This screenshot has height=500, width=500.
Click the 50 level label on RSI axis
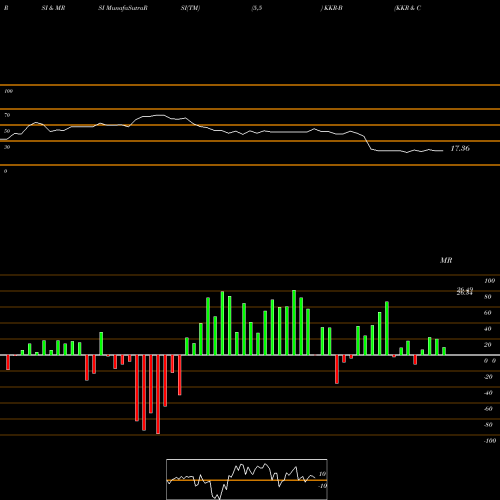coord(7,131)
